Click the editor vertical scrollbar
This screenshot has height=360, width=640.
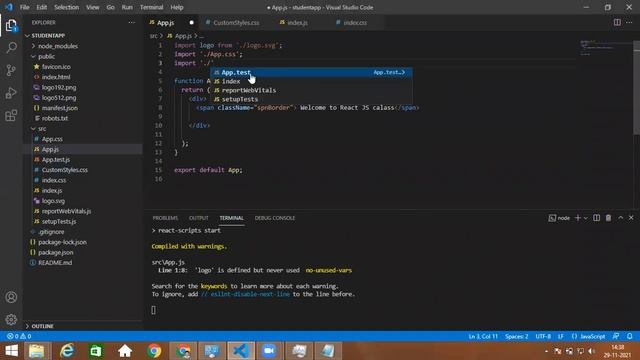(x=636, y=87)
